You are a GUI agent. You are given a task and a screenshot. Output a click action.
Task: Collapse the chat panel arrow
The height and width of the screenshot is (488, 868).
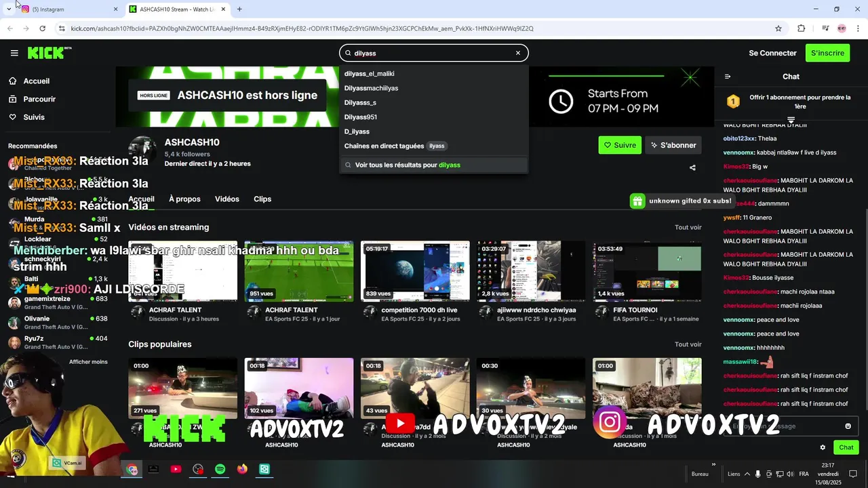click(728, 77)
